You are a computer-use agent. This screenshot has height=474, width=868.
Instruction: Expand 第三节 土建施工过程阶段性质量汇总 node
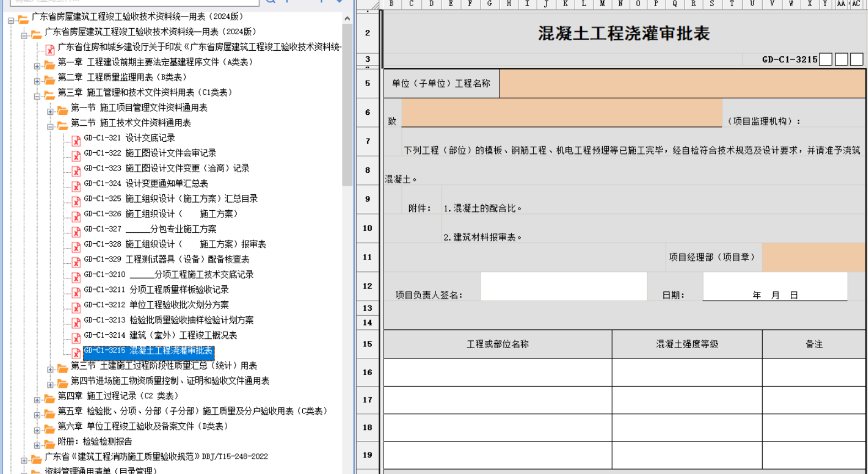tap(50, 370)
